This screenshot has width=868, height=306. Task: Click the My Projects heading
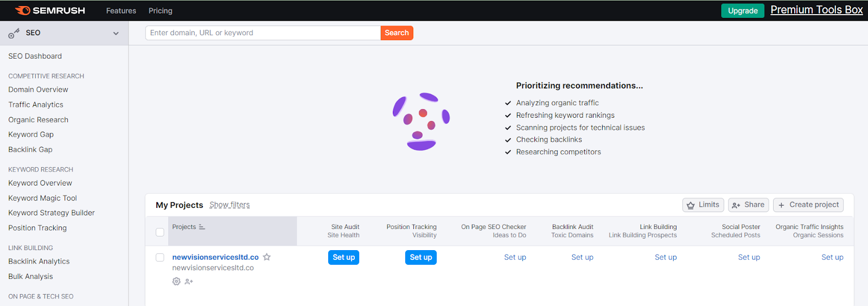[179, 205]
